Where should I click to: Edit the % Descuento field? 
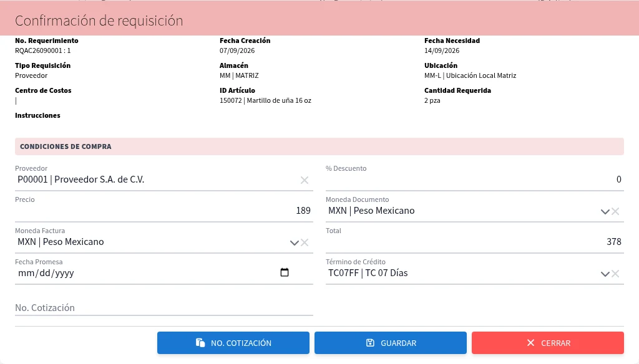coord(475,180)
